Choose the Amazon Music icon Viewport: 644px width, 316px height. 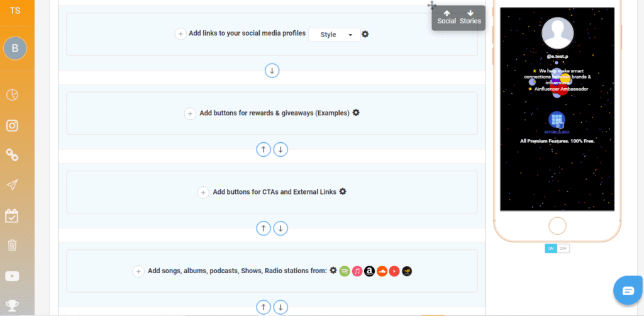[370, 271]
